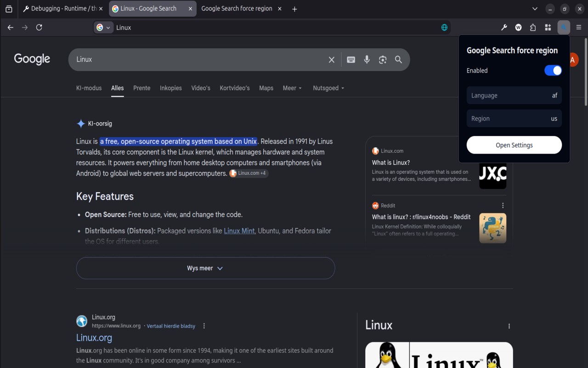The width and height of the screenshot is (588, 368).
Task: Open the Linux.org result title link
Action: coord(94,338)
